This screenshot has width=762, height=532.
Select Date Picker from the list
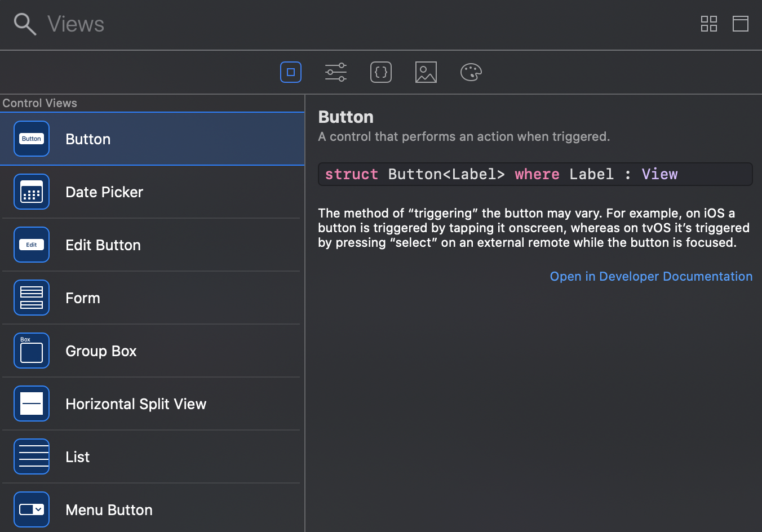(104, 192)
